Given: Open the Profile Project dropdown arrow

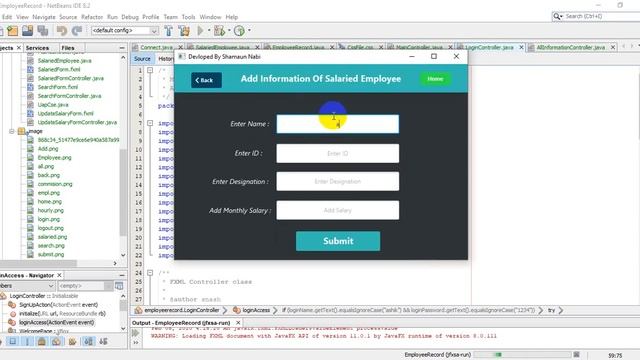Looking at the screenshot, I should coord(249,31).
